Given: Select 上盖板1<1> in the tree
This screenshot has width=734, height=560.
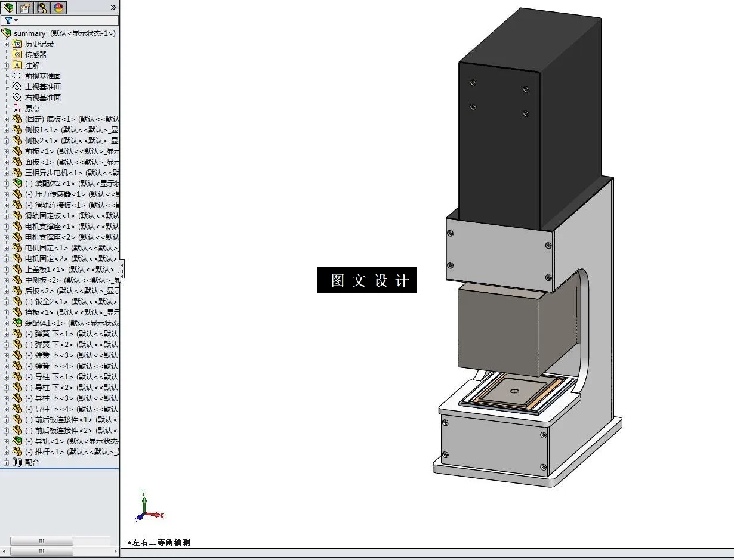Looking at the screenshot, I should click(x=72, y=269).
